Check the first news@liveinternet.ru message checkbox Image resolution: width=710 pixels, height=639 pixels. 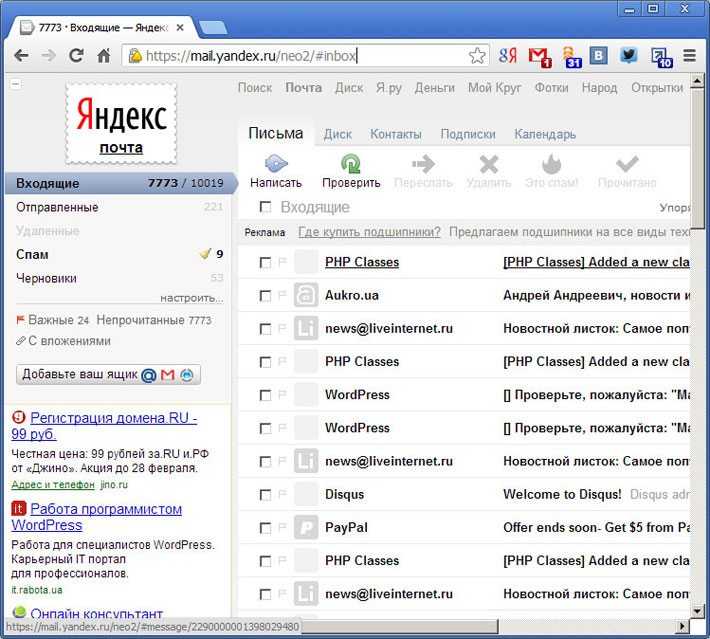tap(265, 329)
